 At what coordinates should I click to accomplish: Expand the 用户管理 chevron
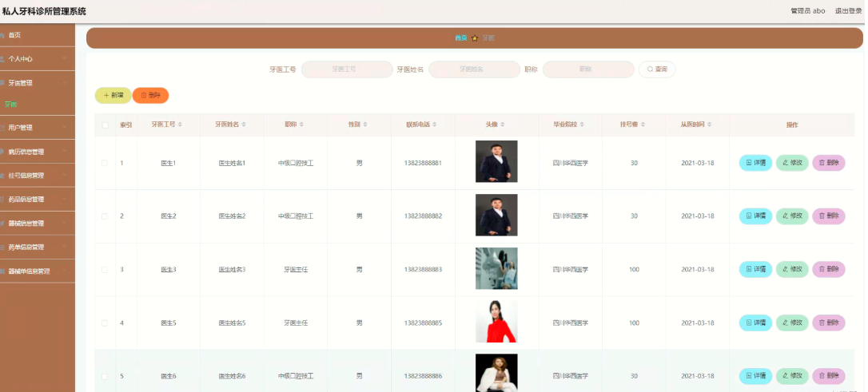pyautogui.click(x=64, y=127)
